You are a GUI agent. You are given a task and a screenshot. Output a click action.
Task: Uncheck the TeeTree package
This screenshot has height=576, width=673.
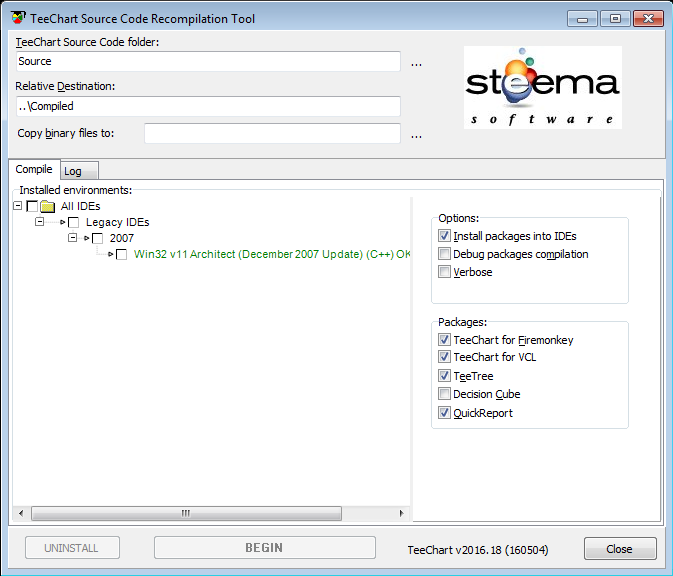pyautogui.click(x=444, y=376)
